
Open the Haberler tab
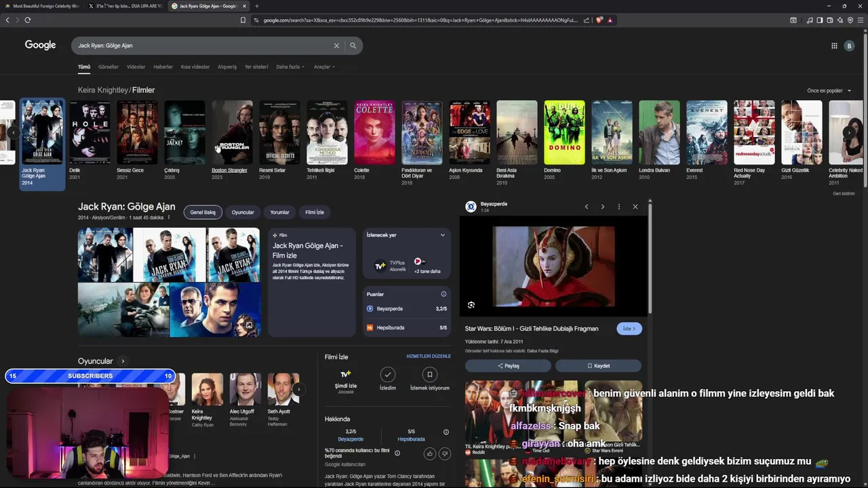[163, 67]
